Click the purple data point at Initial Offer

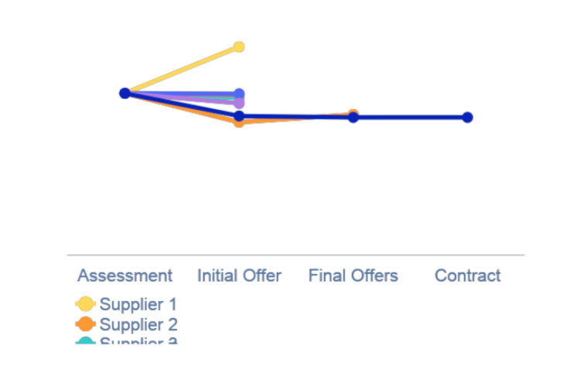tap(239, 103)
